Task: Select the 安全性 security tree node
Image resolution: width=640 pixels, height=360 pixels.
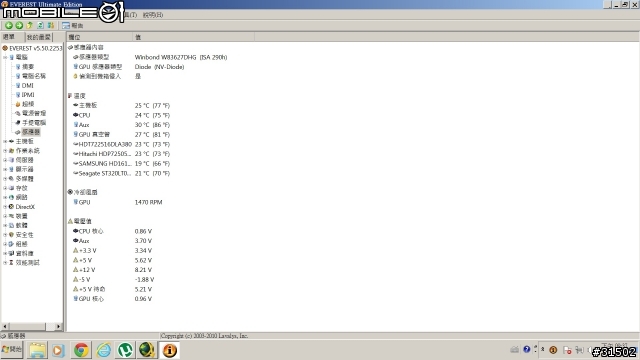Action: (21, 235)
